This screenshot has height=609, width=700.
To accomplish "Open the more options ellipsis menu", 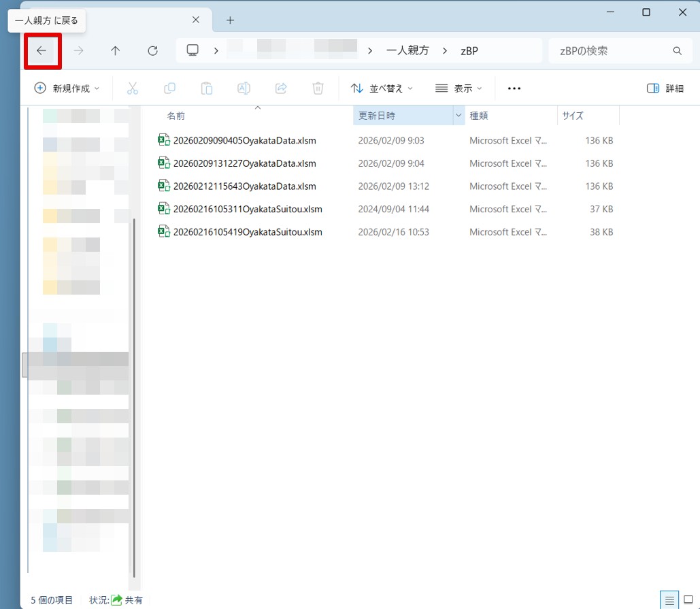I will click(x=514, y=88).
